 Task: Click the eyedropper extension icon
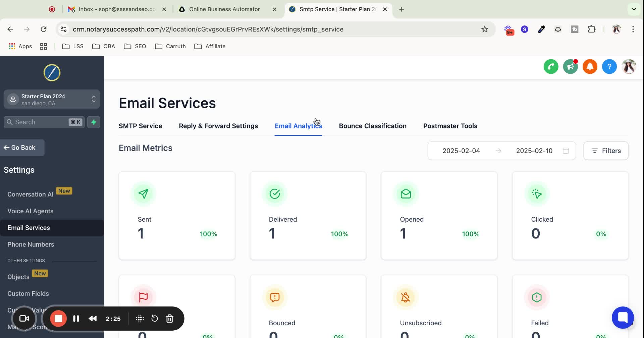coord(541,29)
